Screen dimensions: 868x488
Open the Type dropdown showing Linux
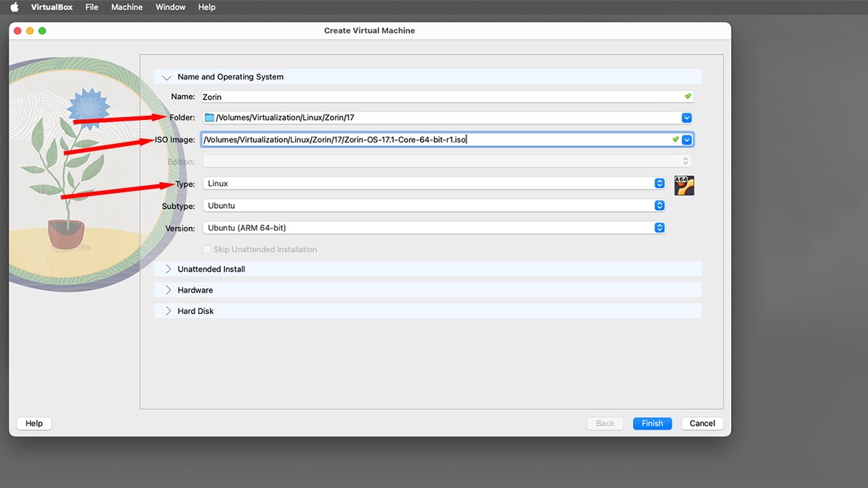coord(434,184)
